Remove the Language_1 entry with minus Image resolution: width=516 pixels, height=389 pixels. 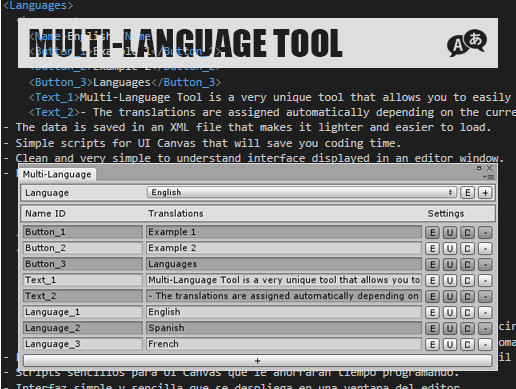click(x=485, y=312)
